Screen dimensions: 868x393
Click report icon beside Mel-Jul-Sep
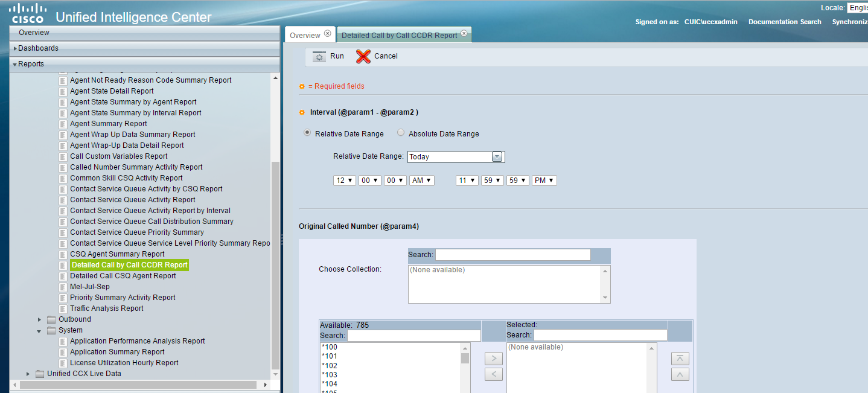pos(63,287)
